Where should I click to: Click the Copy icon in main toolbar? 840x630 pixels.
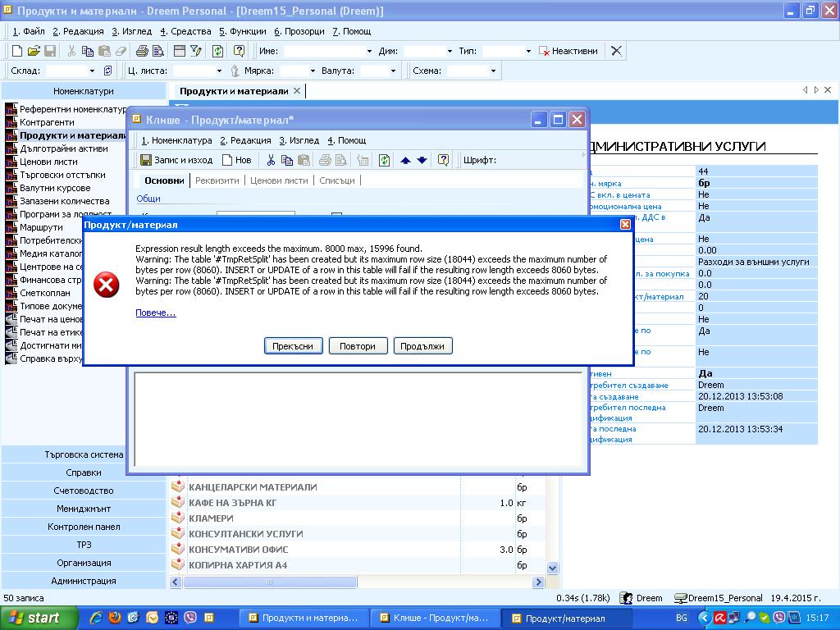[87, 51]
